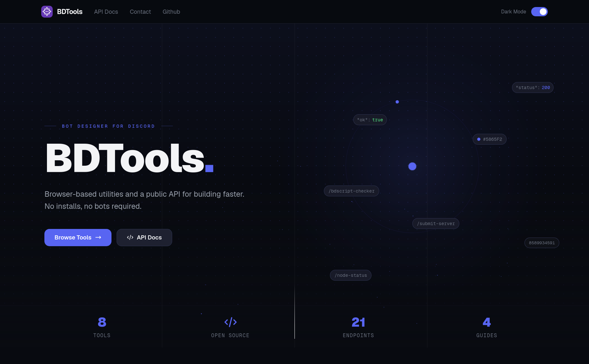Click the BOT DESIGNER FOR DISCORD tagline
The image size is (589, 364).
108,126
